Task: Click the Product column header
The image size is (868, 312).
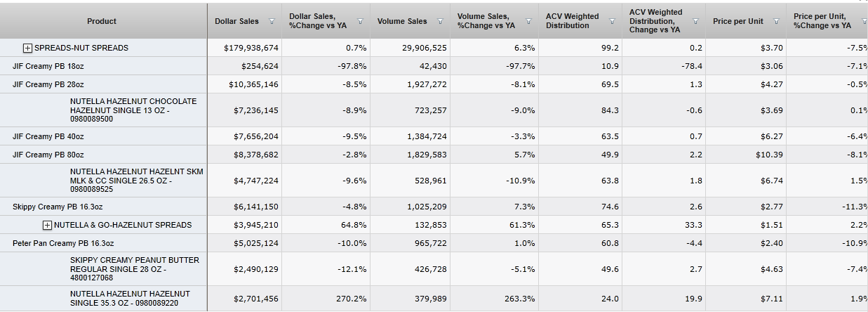Action: [102, 21]
